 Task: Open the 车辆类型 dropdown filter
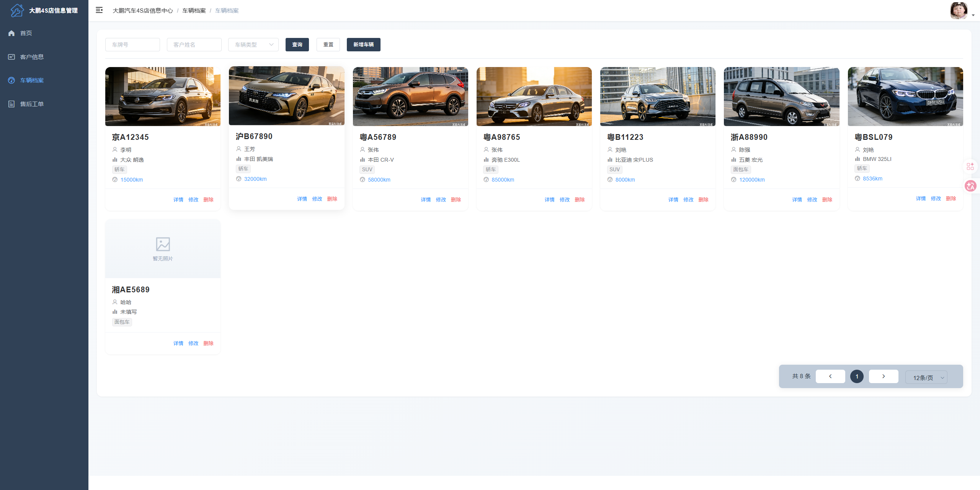point(253,44)
